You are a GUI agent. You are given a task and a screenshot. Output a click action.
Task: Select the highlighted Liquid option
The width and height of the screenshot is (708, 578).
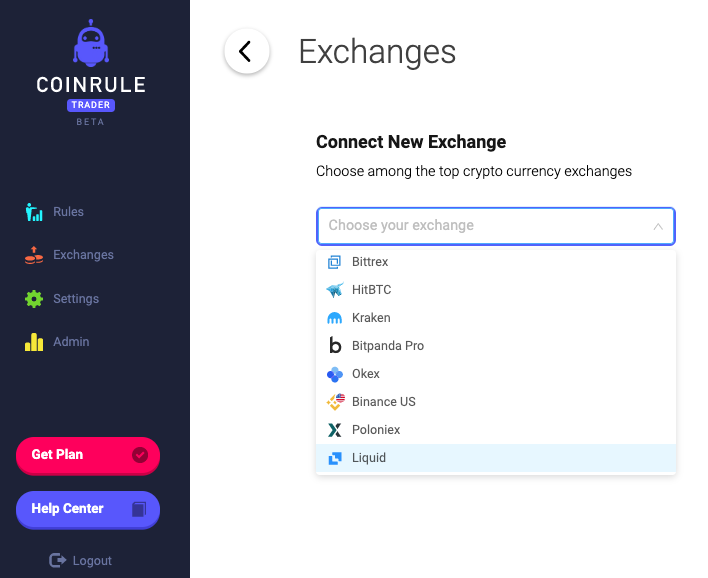coord(496,458)
